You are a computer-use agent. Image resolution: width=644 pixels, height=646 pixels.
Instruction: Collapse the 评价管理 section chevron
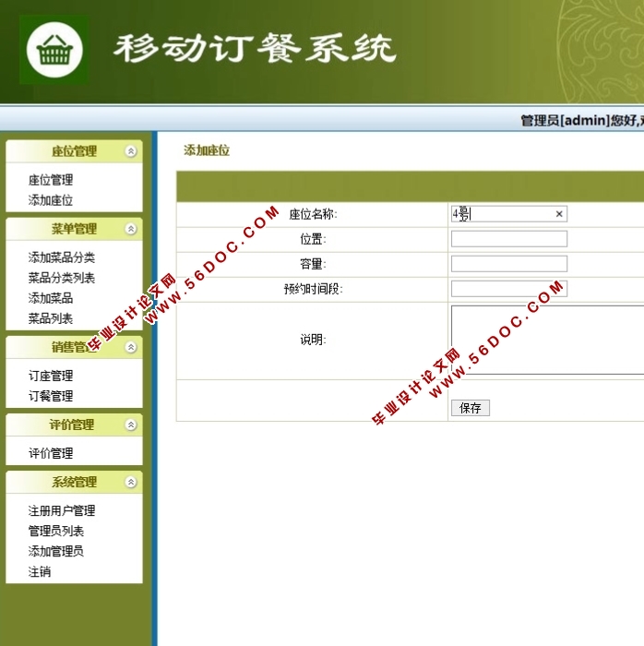131,425
